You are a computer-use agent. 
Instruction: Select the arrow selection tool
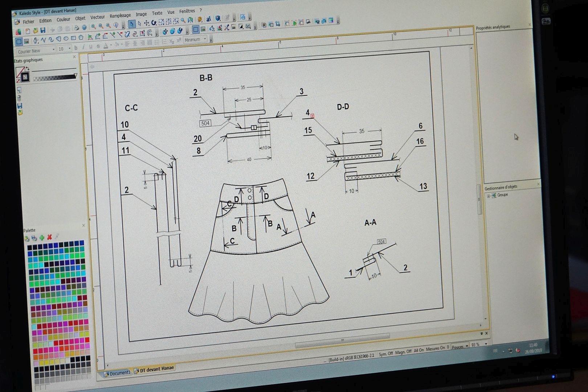click(132, 24)
